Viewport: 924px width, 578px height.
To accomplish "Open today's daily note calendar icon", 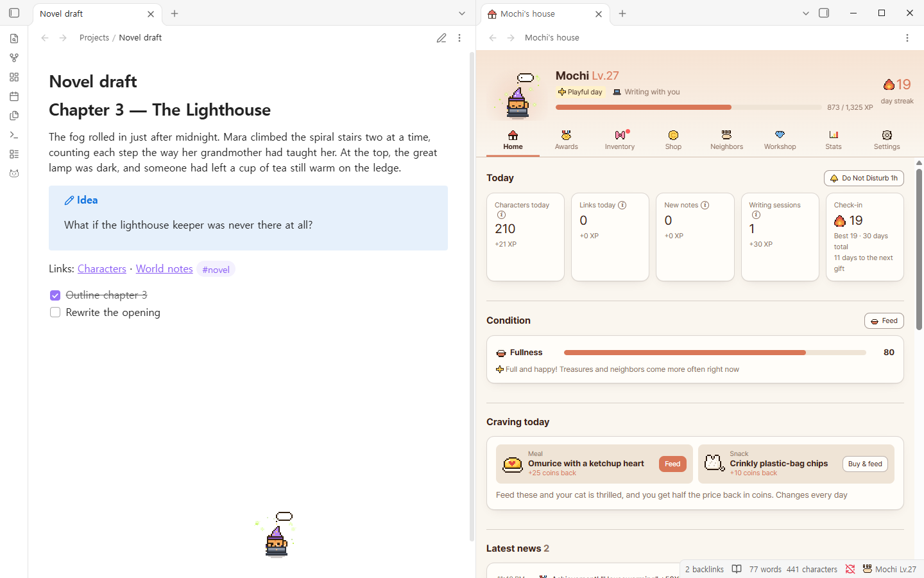I will 14,96.
